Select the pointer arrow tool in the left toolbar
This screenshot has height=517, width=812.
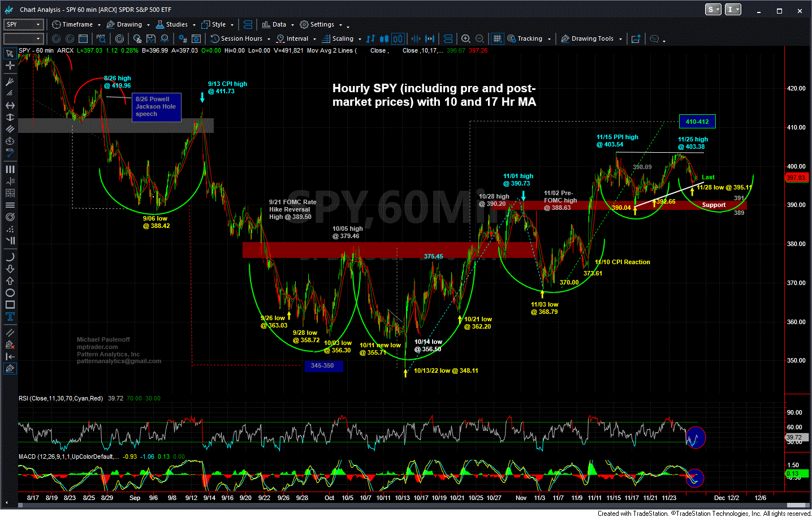pos(10,53)
